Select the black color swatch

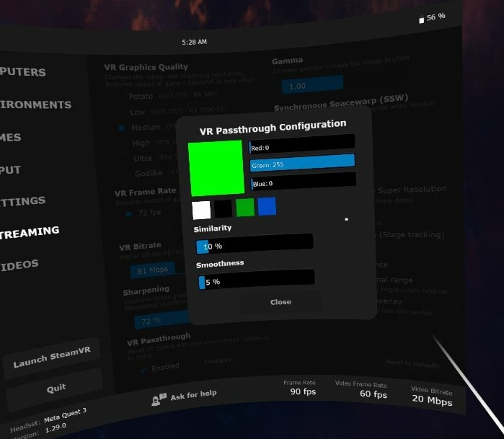coord(224,209)
